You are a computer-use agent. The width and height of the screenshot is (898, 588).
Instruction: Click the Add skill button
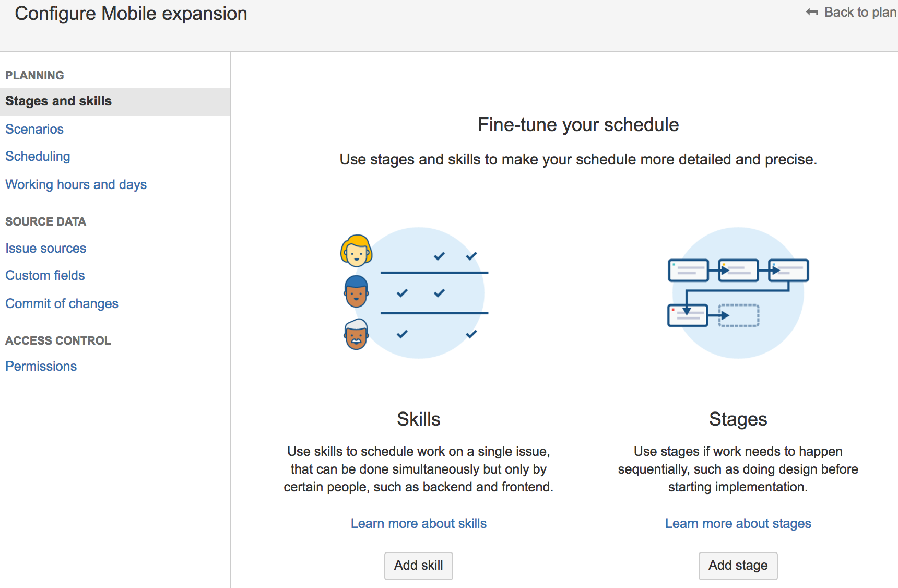pyautogui.click(x=419, y=566)
